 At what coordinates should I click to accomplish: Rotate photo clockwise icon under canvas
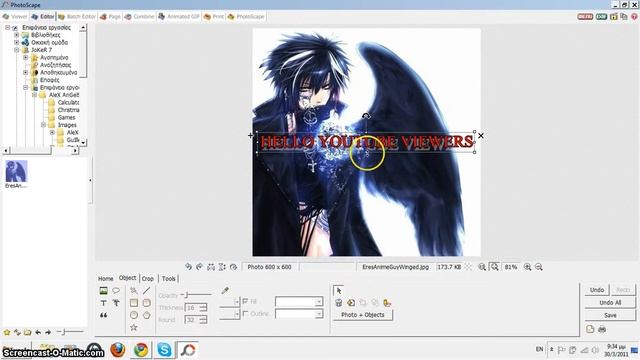(x=199, y=267)
